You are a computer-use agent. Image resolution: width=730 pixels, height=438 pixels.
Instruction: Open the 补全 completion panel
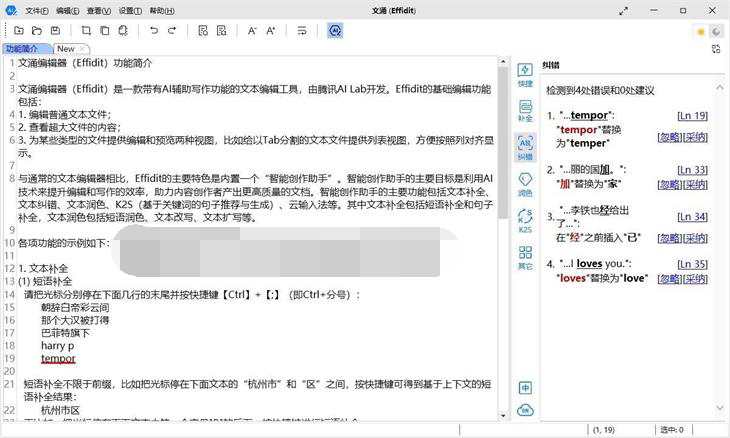pyautogui.click(x=525, y=111)
